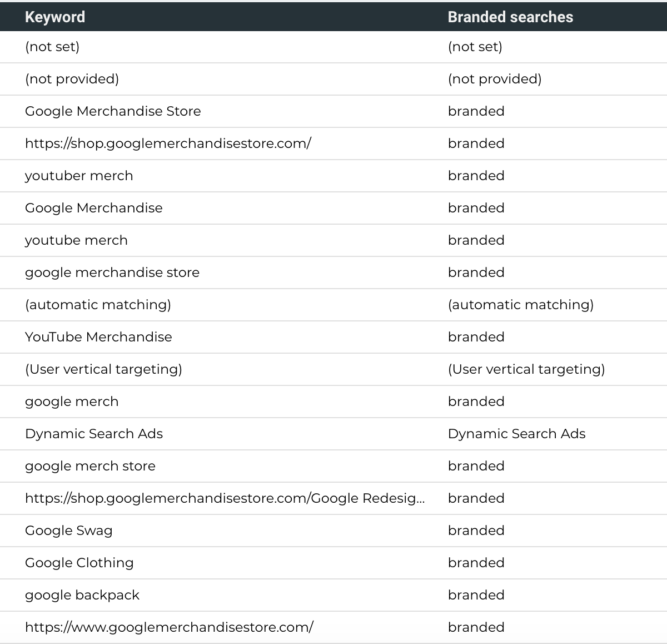Select '(User vertical targeting)' in Branded searches column
Image resolution: width=667 pixels, height=644 pixels.
point(526,369)
